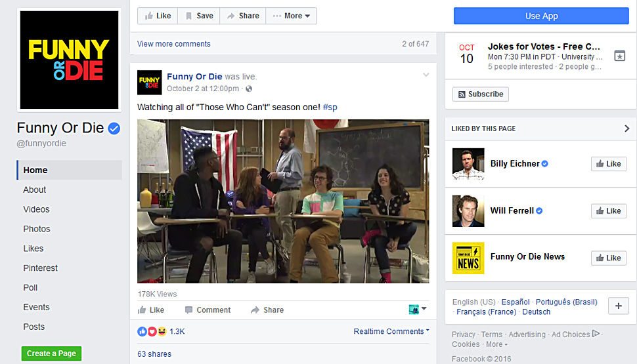Click View more comments link
637x364 pixels.
point(174,44)
